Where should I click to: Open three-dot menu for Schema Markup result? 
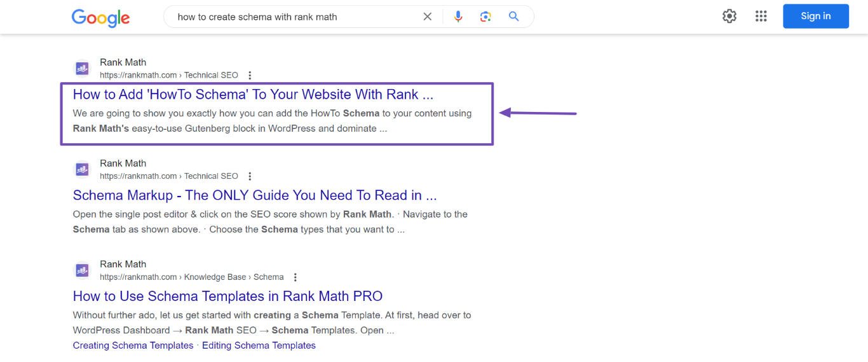[250, 176]
